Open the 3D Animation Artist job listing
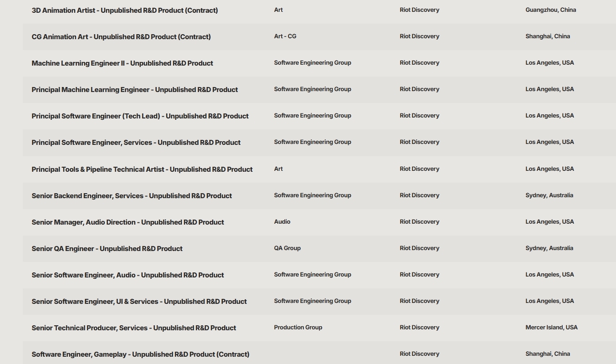The height and width of the screenshot is (364, 616). click(124, 10)
